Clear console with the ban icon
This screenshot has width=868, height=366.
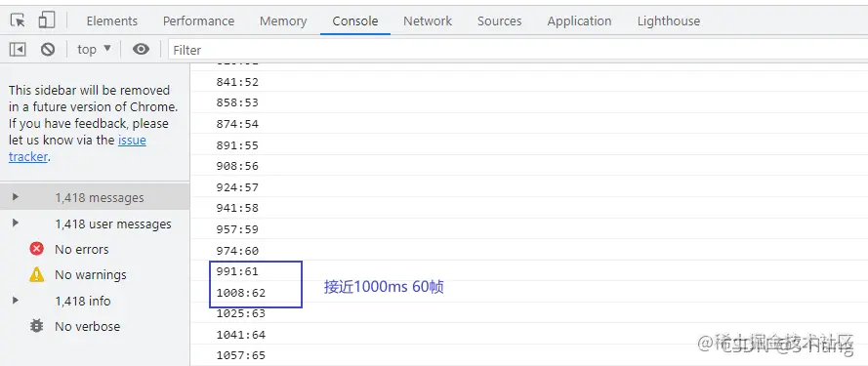tap(48, 49)
